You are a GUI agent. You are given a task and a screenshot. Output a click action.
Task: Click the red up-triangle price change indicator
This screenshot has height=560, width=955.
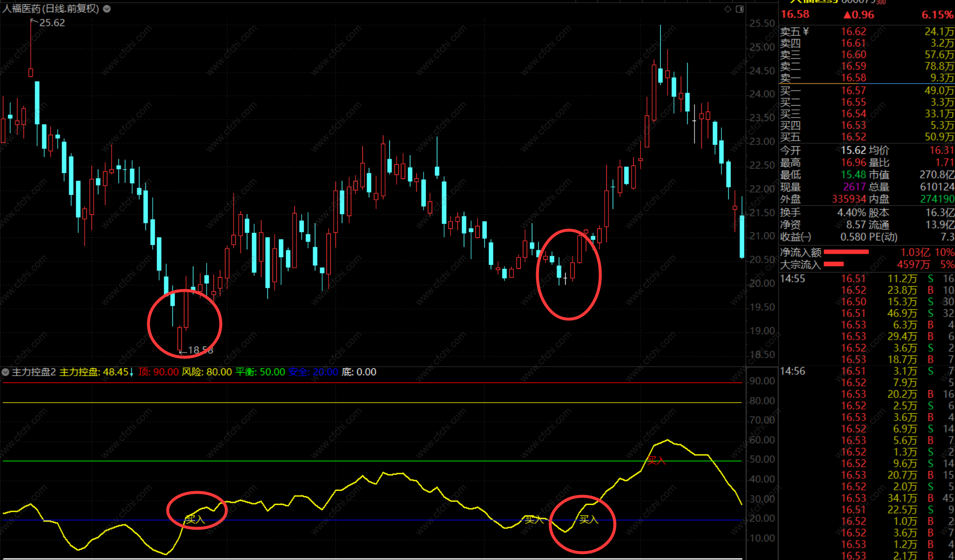pos(848,15)
